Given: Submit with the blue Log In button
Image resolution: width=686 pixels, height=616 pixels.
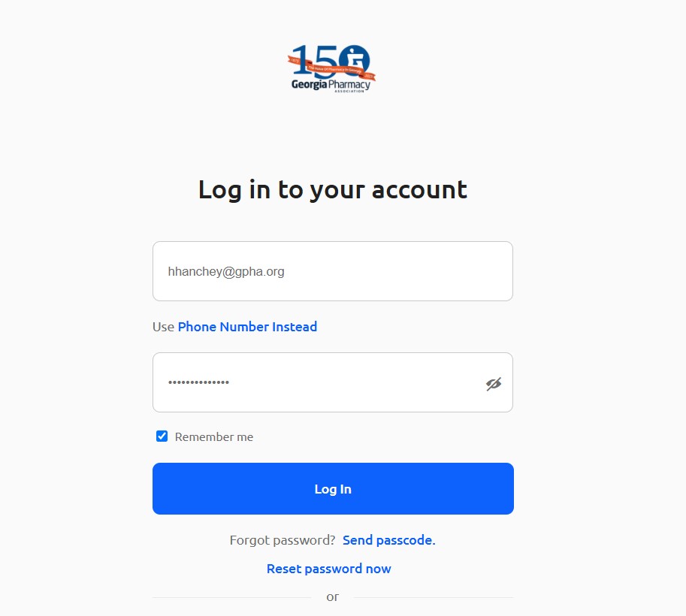Looking at the screenshot, I should tap(333, 489).
